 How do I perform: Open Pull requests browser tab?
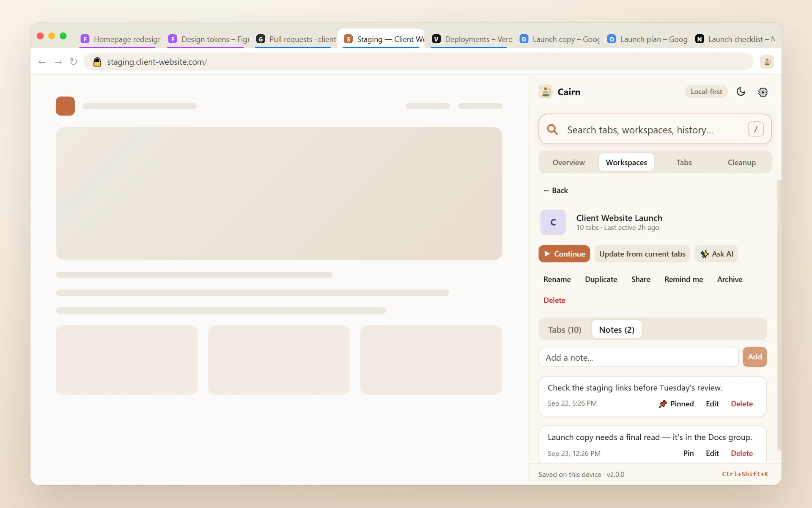pos(296,39)
